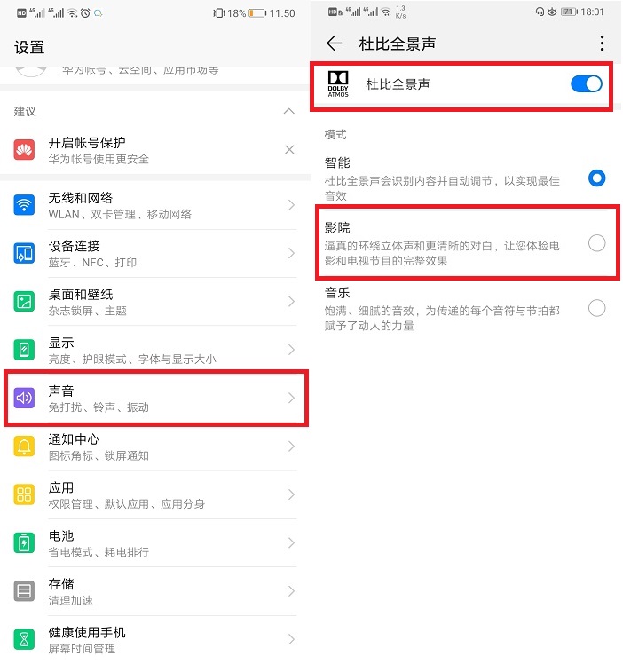Tap the Huawei account protection icon

click(25, 149)
